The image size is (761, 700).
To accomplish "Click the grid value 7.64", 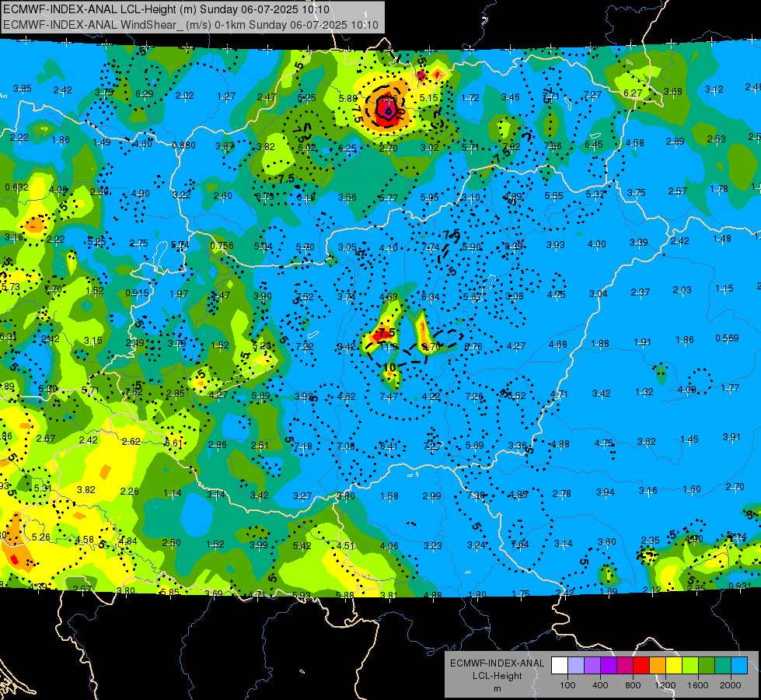I will click(520, 544).
